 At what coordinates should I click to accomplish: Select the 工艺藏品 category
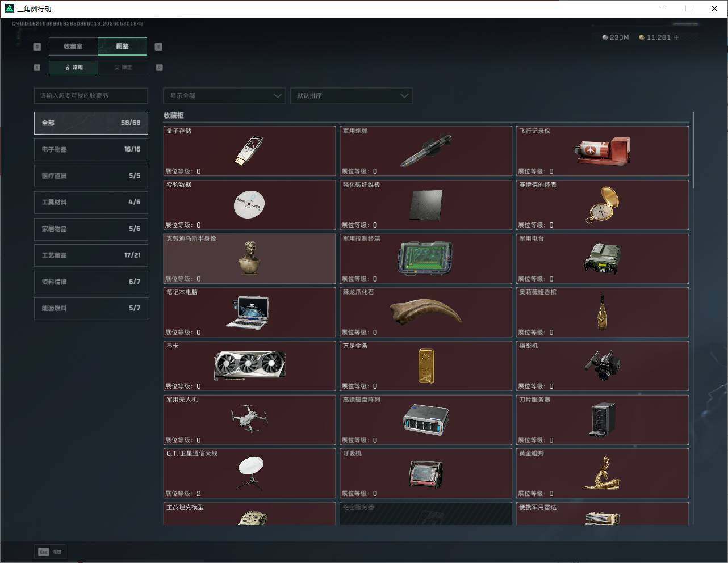[x=91, y=255]
